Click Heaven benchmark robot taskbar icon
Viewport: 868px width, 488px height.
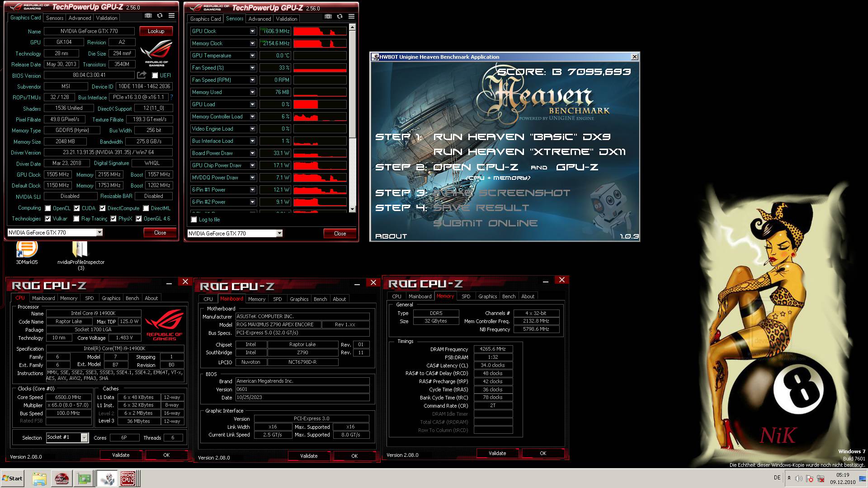pyautogui.click(x=107, y=479)
